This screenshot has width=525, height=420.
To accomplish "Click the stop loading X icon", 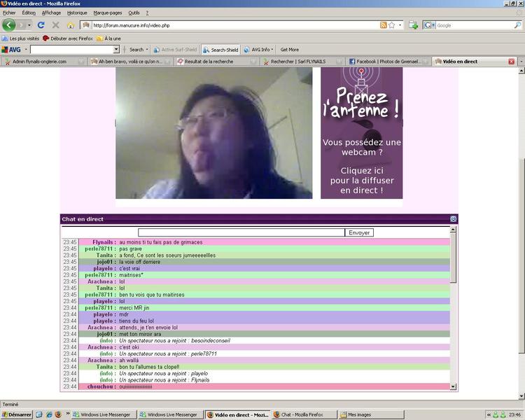I will (x=55, y=25).
